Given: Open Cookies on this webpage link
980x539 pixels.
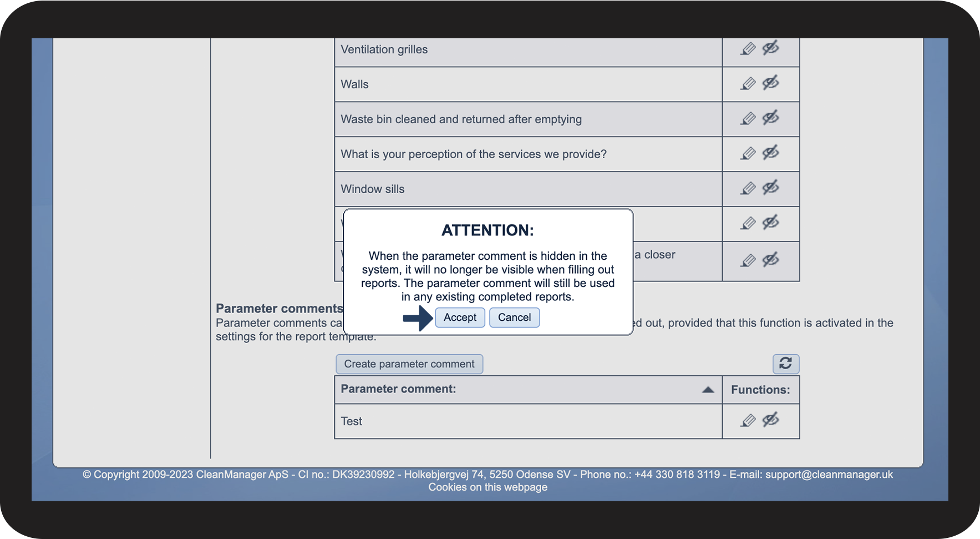Looking at the screenshot, I should [488, 487].
